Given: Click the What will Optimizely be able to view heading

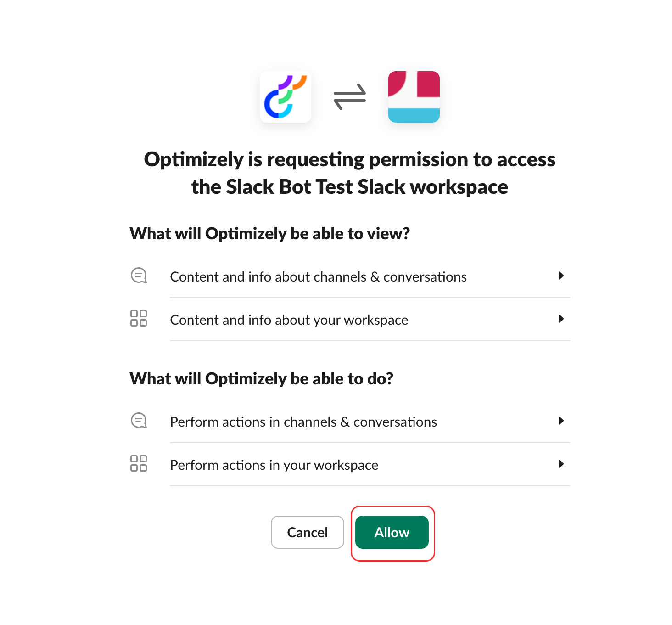Looking at the screenshot, I should click(x=270, y=233).
